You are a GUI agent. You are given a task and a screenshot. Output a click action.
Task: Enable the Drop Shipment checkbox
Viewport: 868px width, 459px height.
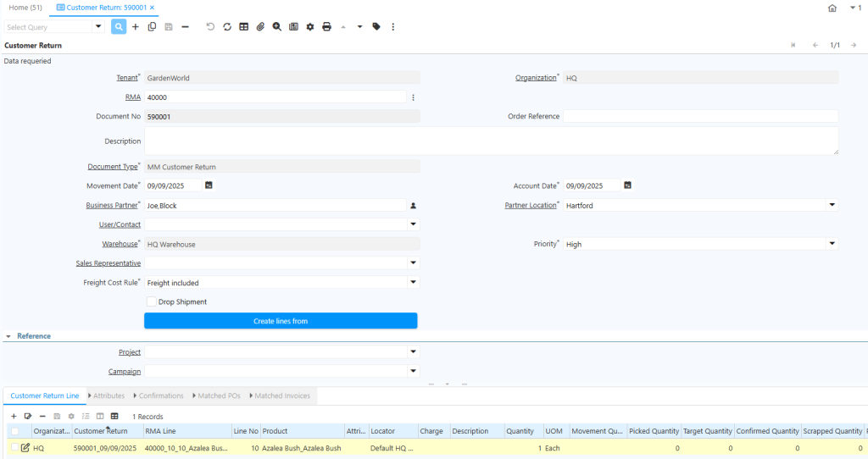click(152, 301)
